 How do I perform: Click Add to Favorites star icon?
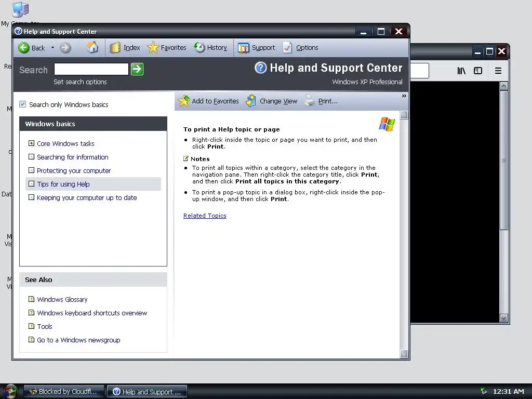tap(184, 101)
